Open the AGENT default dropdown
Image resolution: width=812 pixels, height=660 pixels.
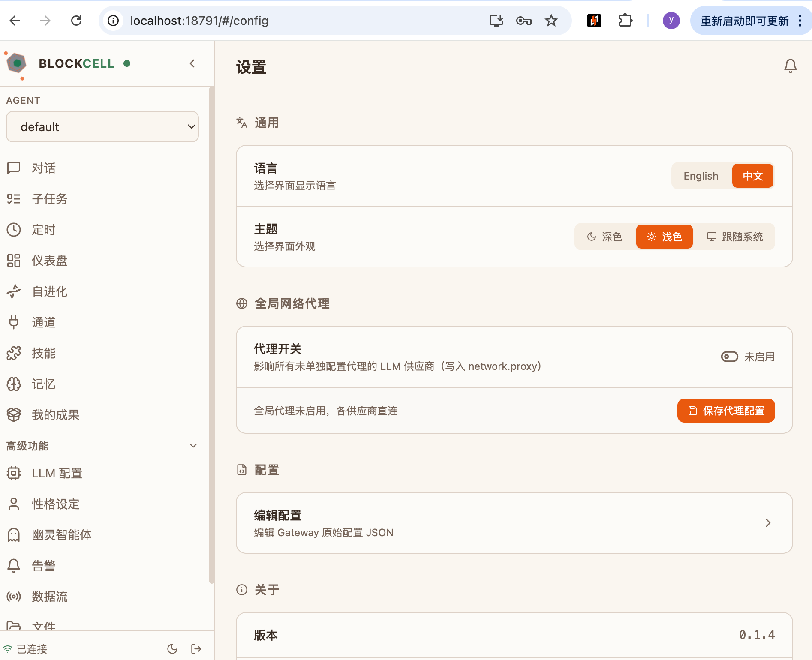click(x=102, y=126)
